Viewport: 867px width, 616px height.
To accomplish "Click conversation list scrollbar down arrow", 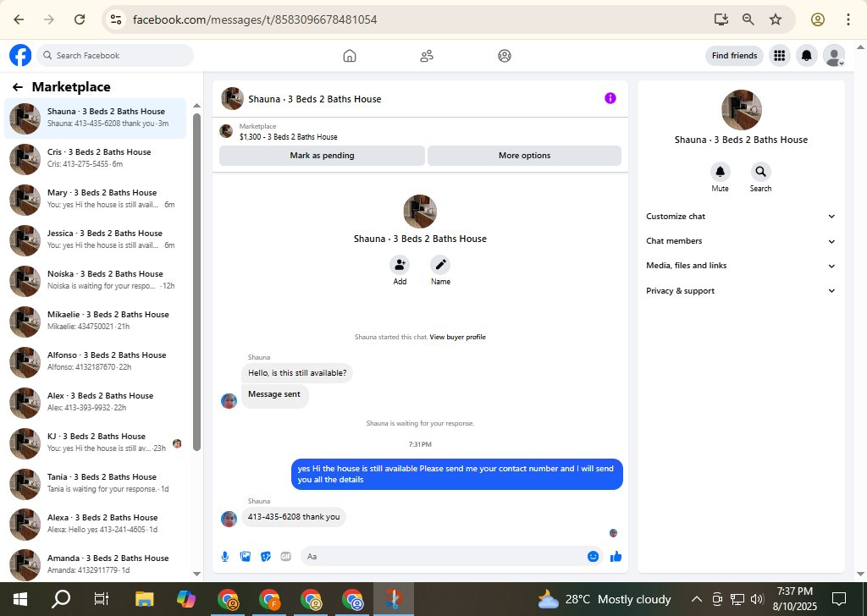I will pyautogui.click(x=196, y=574).
